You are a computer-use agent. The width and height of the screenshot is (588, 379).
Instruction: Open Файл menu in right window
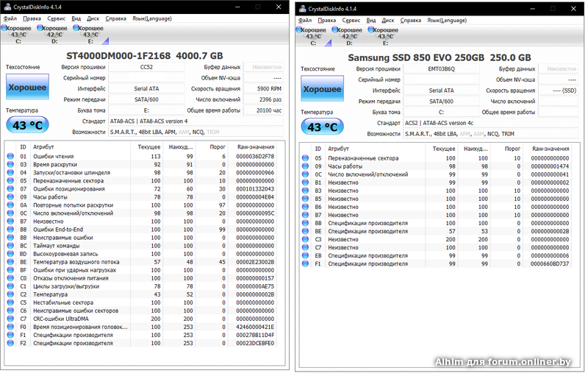[305, 21]
